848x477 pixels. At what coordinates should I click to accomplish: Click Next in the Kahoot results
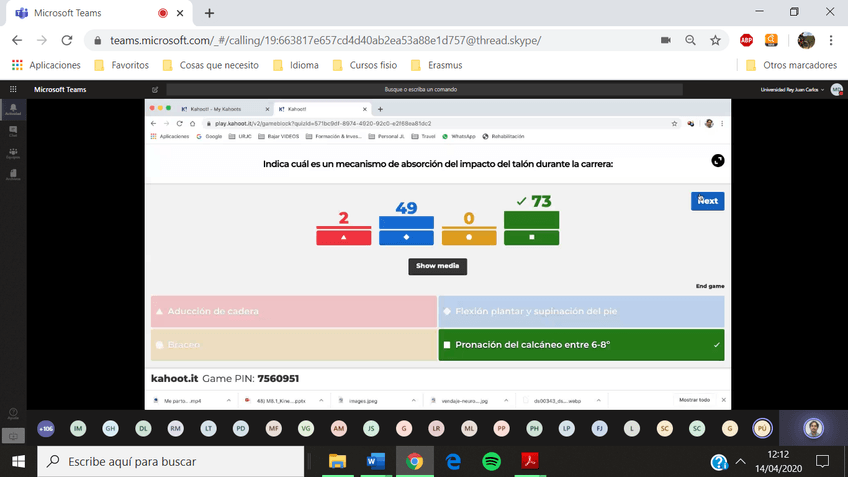tap(707, 201)
